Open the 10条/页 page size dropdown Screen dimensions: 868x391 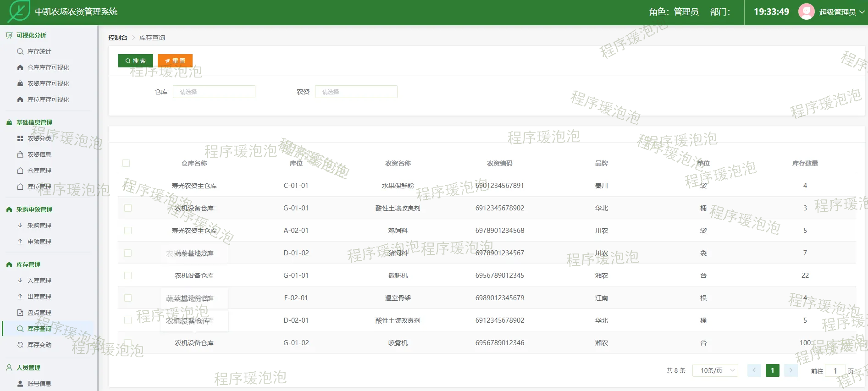click(x=716, y=370)
